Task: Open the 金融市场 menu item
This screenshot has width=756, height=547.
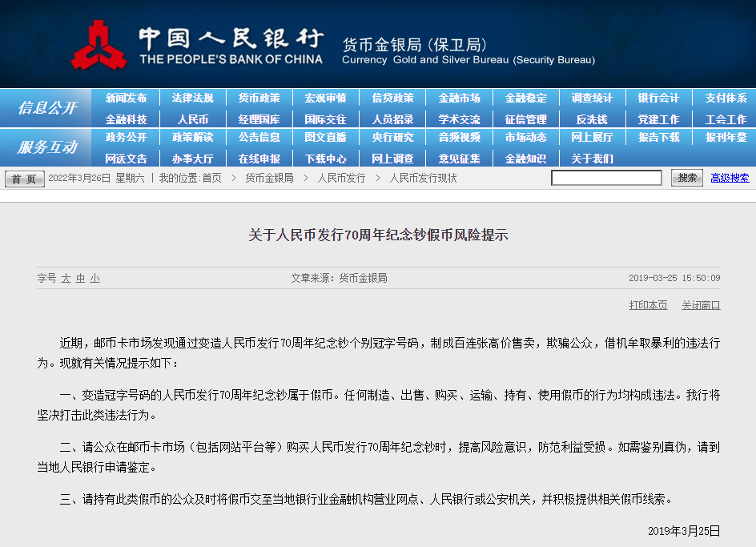Action: pyautogui.click(x=459, y=98)
